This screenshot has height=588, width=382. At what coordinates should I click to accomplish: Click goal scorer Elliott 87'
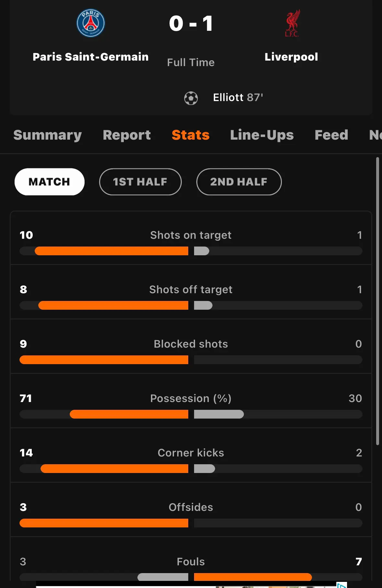click(238, 97)
